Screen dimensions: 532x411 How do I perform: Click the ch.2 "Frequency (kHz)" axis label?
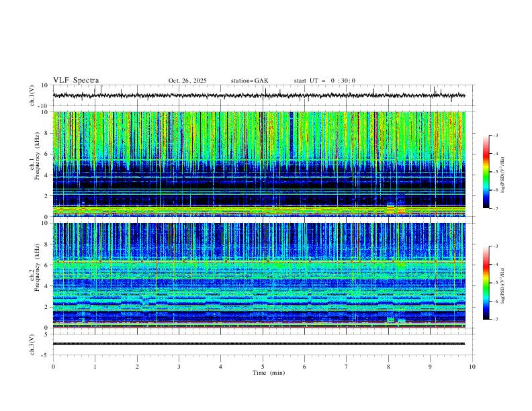tap(37, 267)
